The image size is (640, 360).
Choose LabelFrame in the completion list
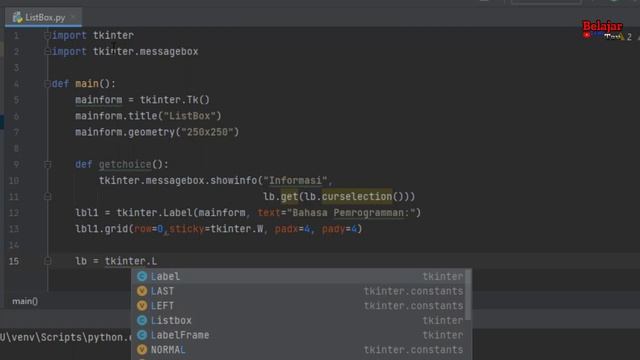coord(301,335)
